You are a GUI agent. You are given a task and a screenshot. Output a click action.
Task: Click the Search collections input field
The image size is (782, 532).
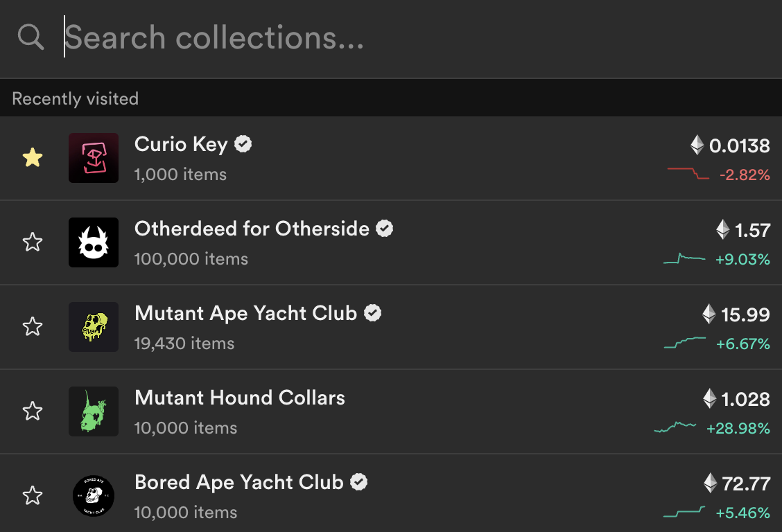click(x=419, y=38)
